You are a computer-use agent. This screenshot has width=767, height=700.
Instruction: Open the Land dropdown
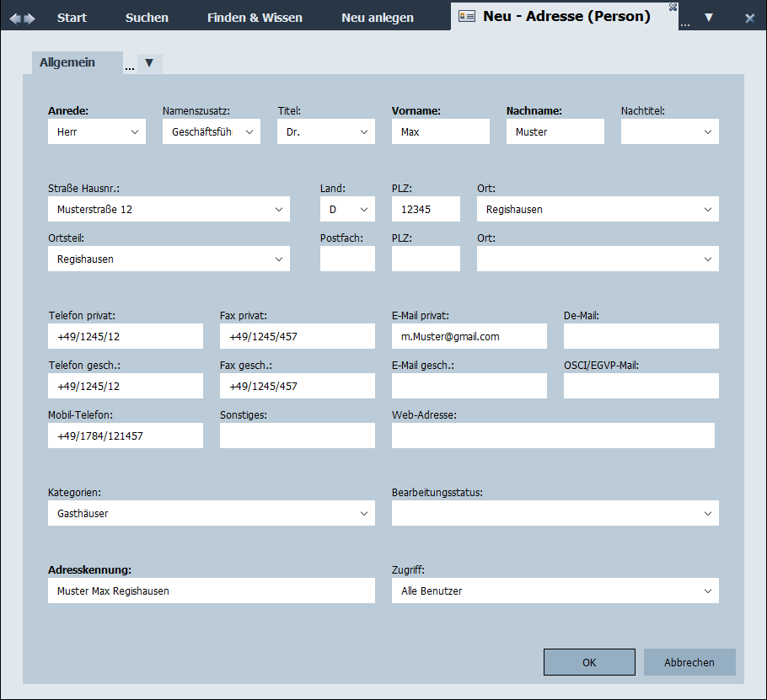(364, 210)
